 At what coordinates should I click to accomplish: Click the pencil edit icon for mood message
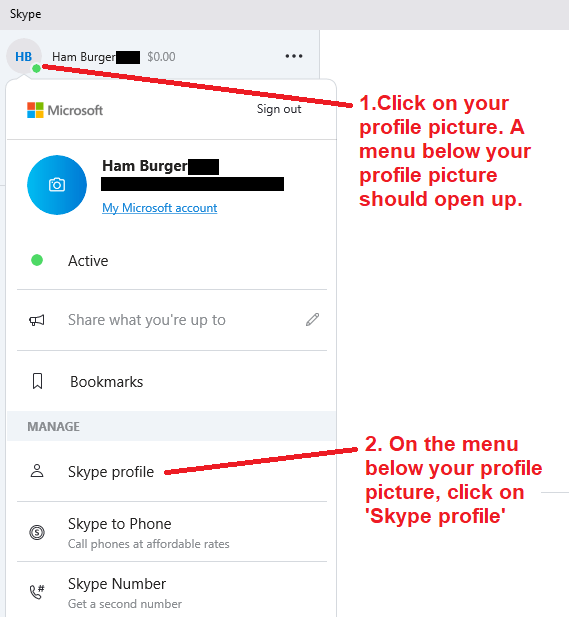click(x=312, y=320)
